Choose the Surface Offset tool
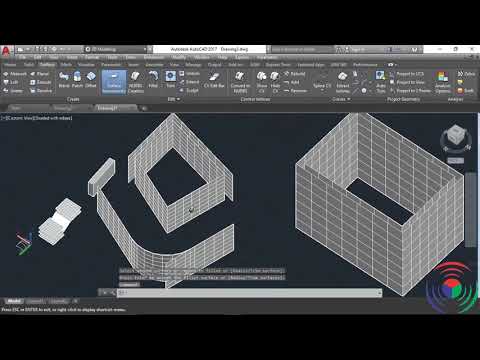Screen dimensions: 480x360 coord(91,79)
